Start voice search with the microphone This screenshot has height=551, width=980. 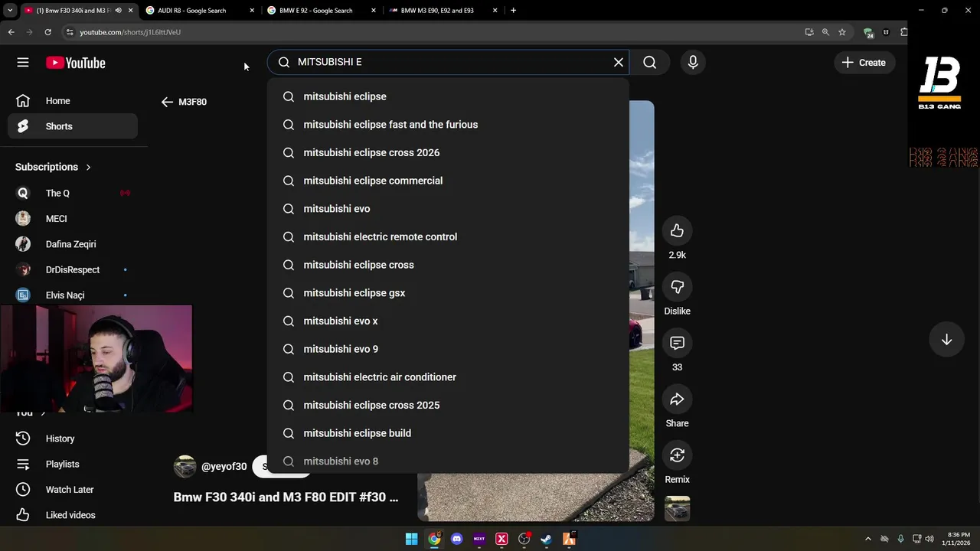[x=693, y=63]
